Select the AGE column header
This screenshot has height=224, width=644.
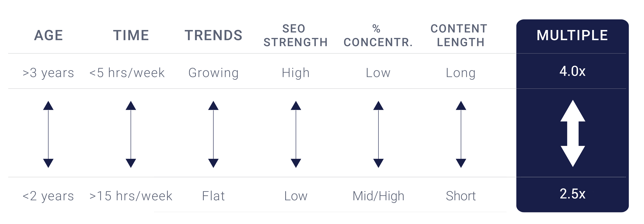49,35
